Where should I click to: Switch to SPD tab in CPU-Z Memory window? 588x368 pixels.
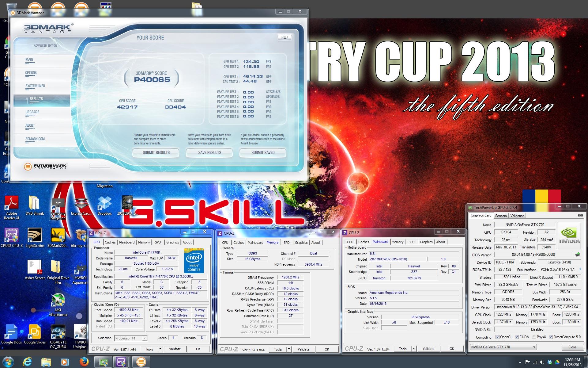click(x=287, y=243)
